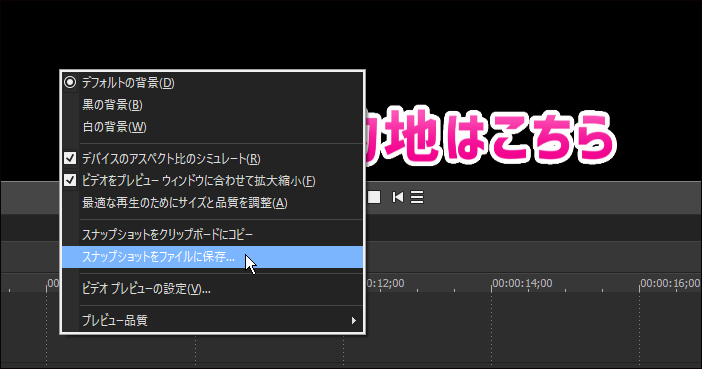Open the hamburger menu icon in transport bar
The height and width of the screenshot is (369, 702).
[x=417, y=197]
